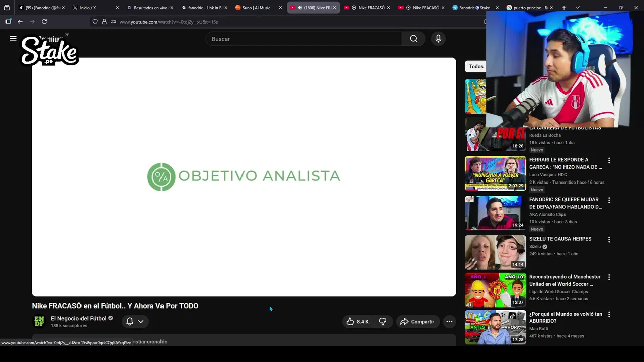Viewport: 644px width, 362px height.
Task: Open the Manchester United World Soccer thumbnail
Action: pos(496,290)
